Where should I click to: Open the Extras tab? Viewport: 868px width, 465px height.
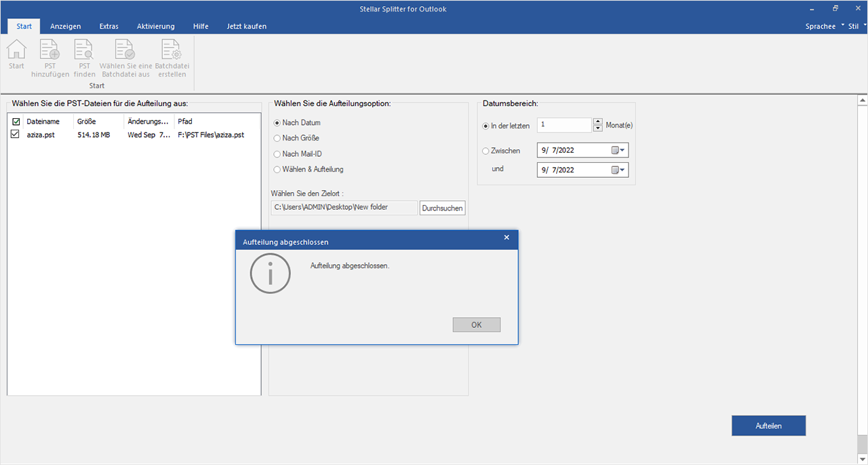click(108, 26)
